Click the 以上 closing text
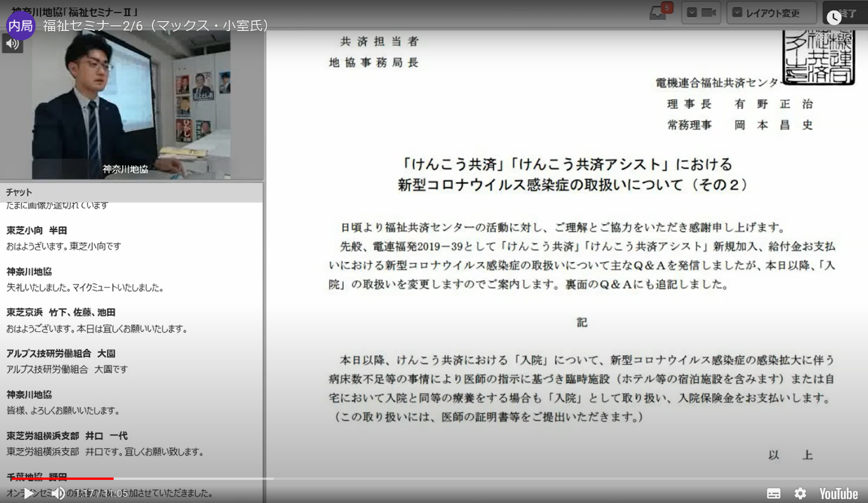Viewport: 868px width, 503px height. pyautogui.click(x=791, y=455)
